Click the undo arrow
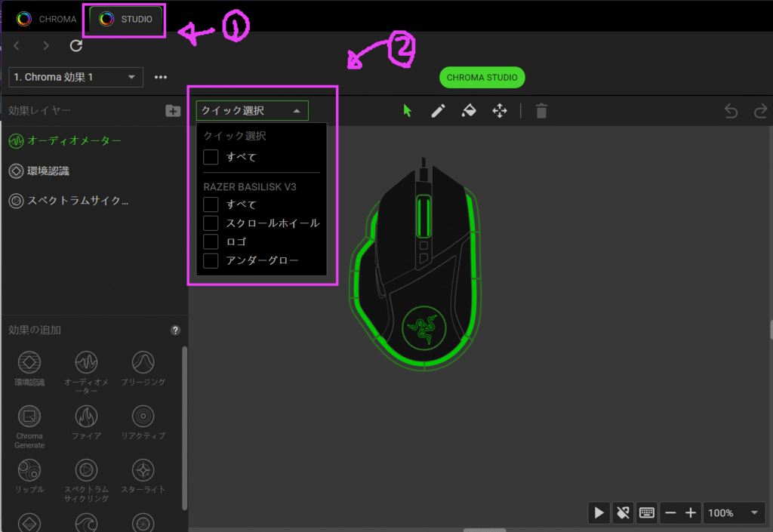 [731, 112]
